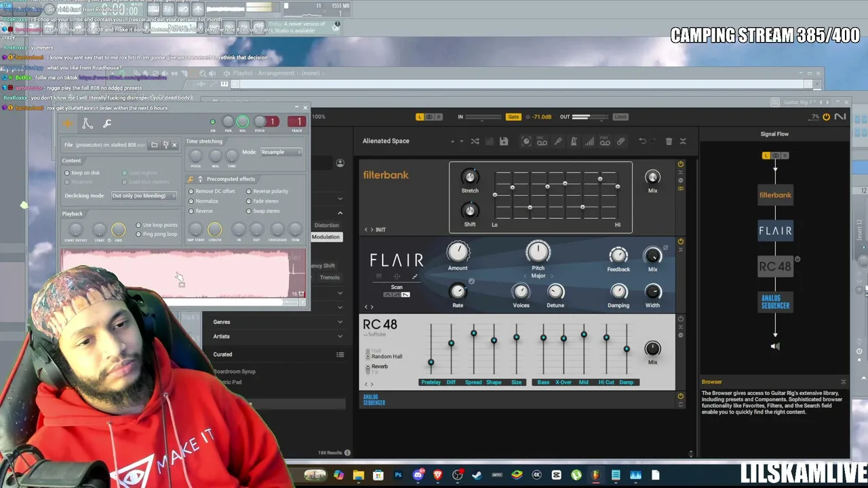Open the File Explorer taskbar icon
Viewport: 868px width, 488px height.
359,475
